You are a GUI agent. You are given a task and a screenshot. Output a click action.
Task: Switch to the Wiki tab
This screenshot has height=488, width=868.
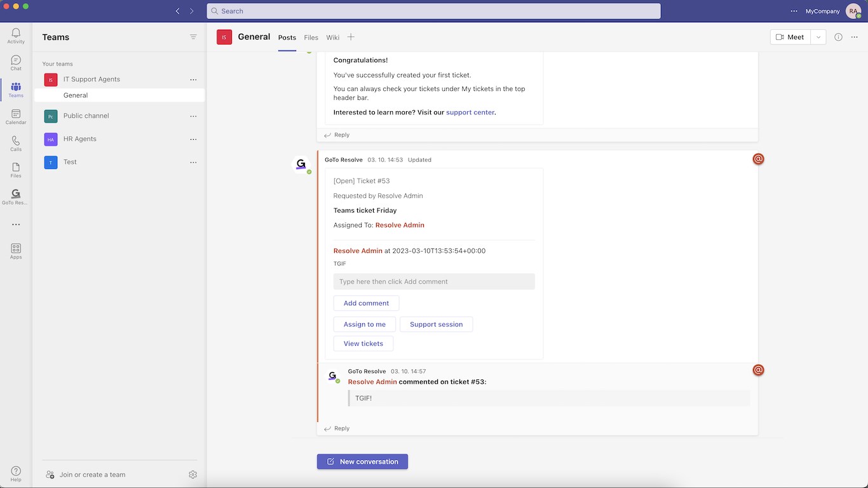[332, 37]
